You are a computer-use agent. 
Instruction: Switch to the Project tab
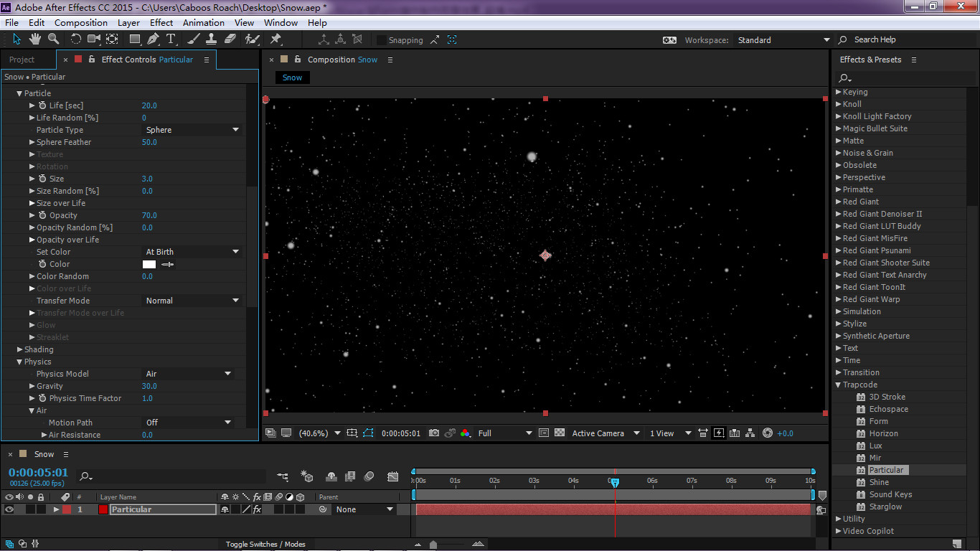click(22, 60)
